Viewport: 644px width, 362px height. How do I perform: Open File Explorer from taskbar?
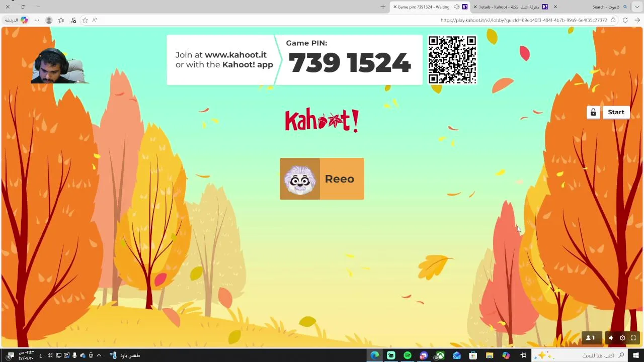pyautogui.click(x=490, y=355)
